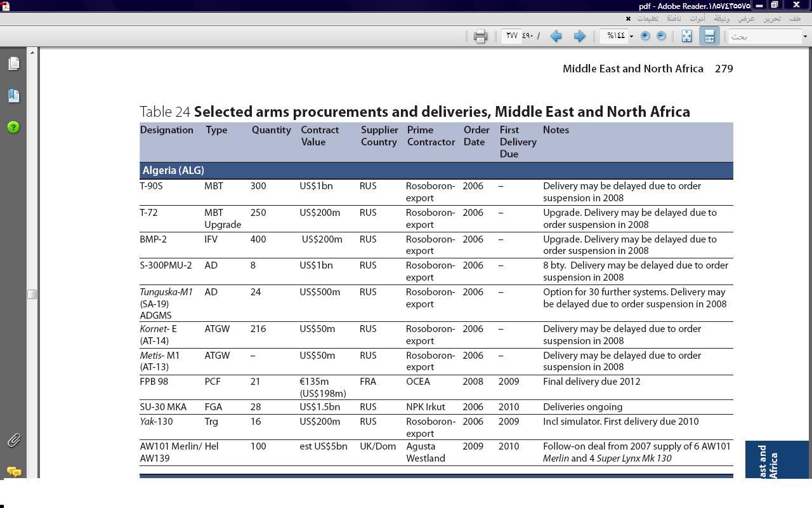Click the 'Tunguska-M1' designation cell

click(x=166, y=304)
